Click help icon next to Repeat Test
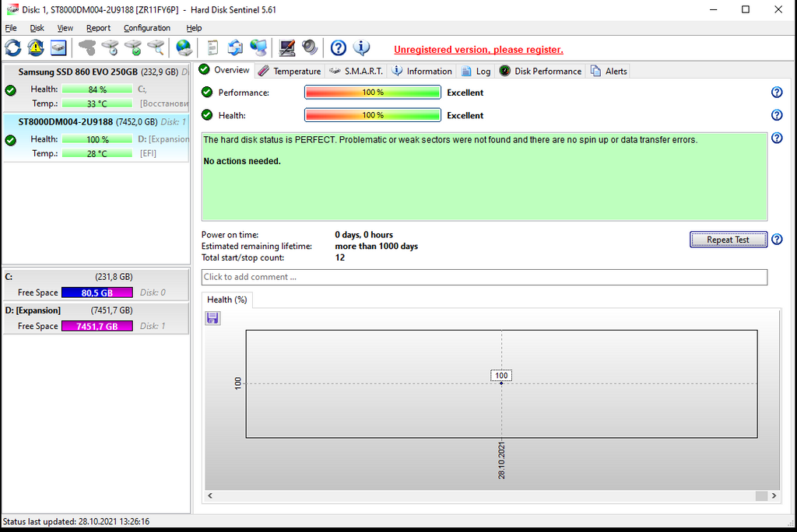797x532 pixels. (777, 240)
